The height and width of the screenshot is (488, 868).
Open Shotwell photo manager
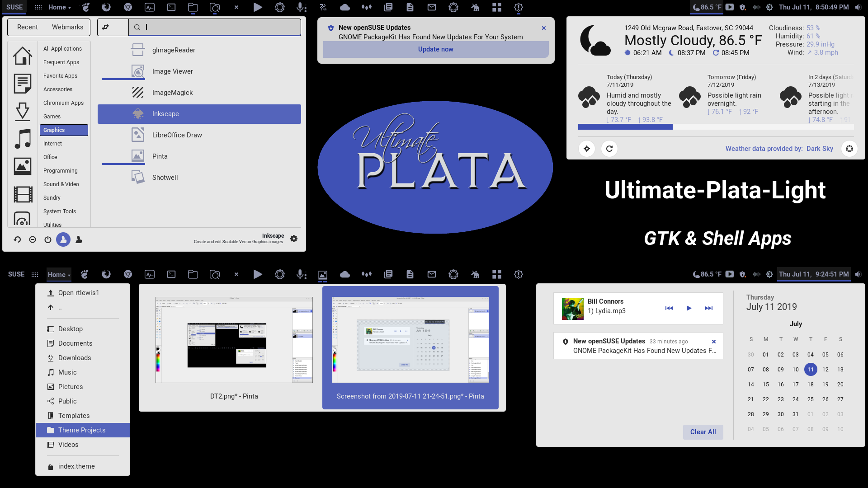point(199,178)
